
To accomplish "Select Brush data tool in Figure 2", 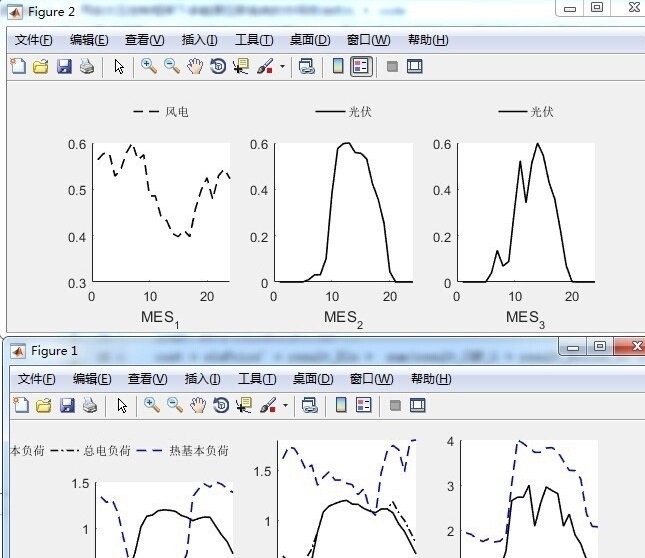I will (x=265, y=66).
